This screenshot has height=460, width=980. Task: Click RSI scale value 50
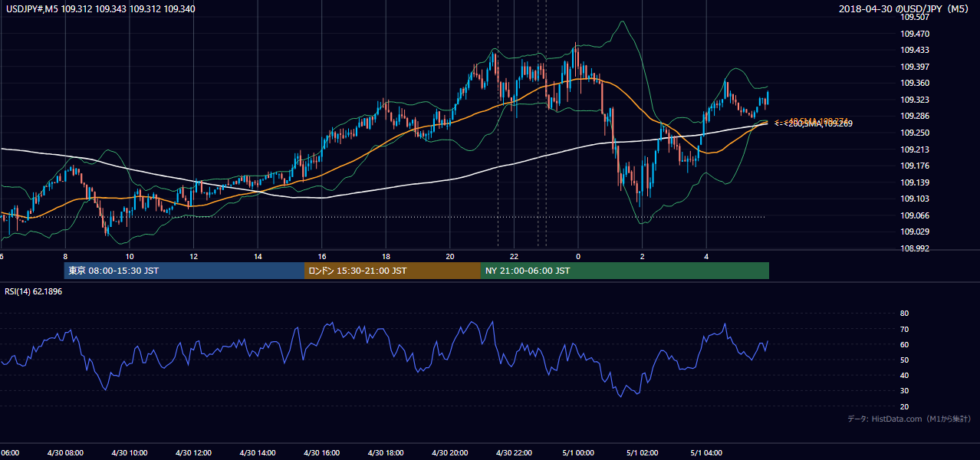pos(905,360)
